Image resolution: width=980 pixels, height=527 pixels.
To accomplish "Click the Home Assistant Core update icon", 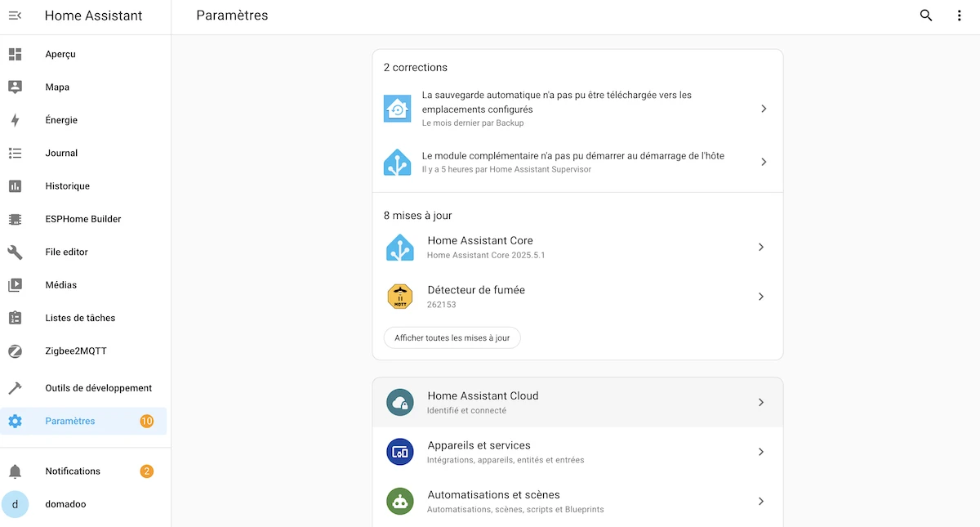I will click(400, 247).
